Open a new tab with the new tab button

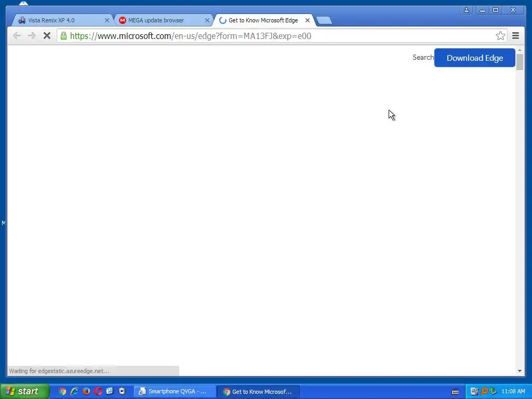(324, 21)
